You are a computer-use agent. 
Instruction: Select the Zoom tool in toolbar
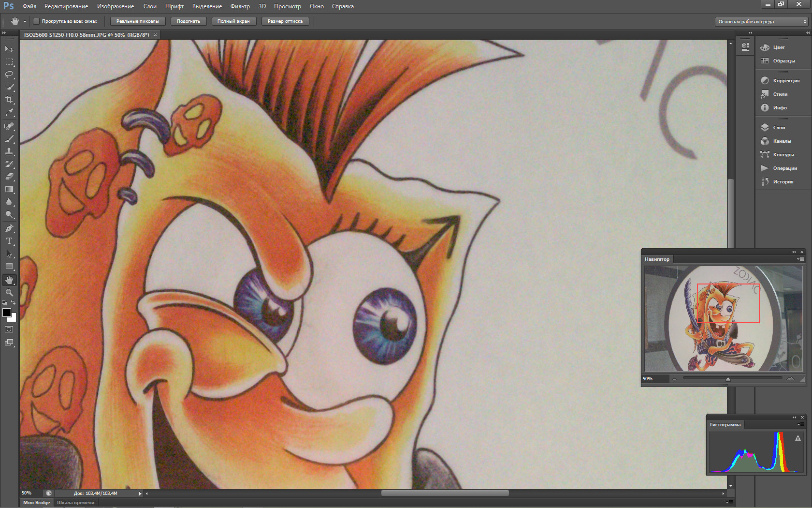(9, 293)
